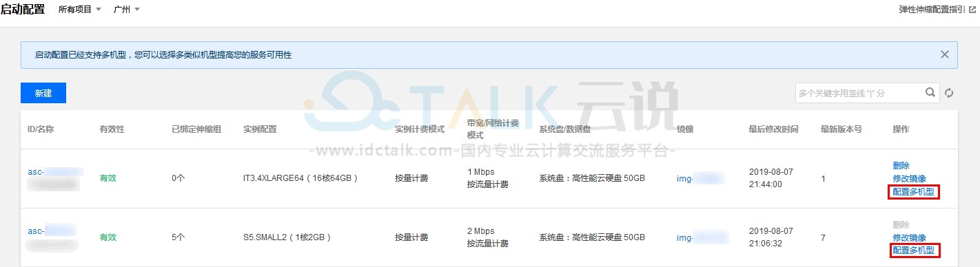Viewport: 980px width, 267px height.
Task: Click 有效 status in the IT3.4XLARGE64 row
Action: click(108, 178)
